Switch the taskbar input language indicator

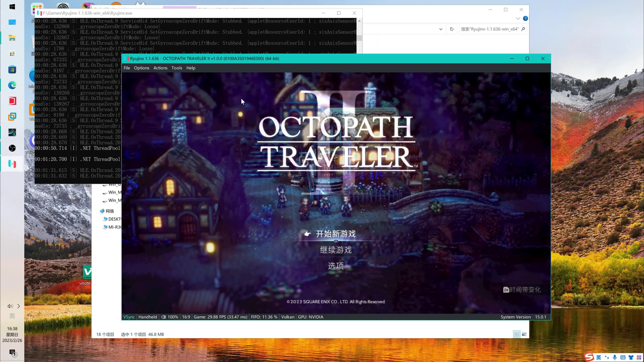pyautogui.click(x=12, y=316)
